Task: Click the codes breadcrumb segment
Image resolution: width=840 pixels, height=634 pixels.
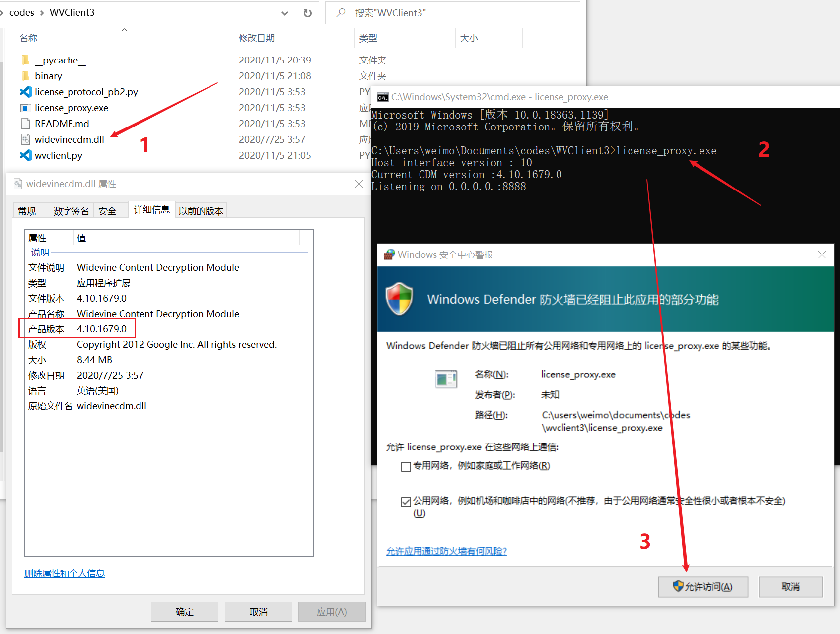Action: 22,13
